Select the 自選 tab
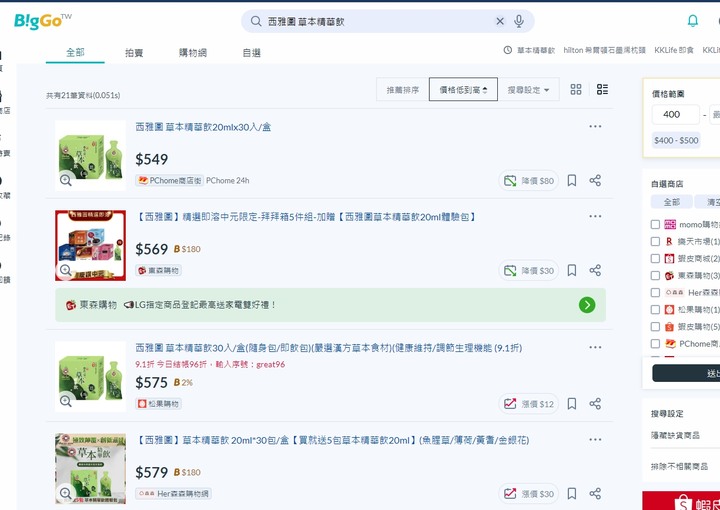 (252, 53)
